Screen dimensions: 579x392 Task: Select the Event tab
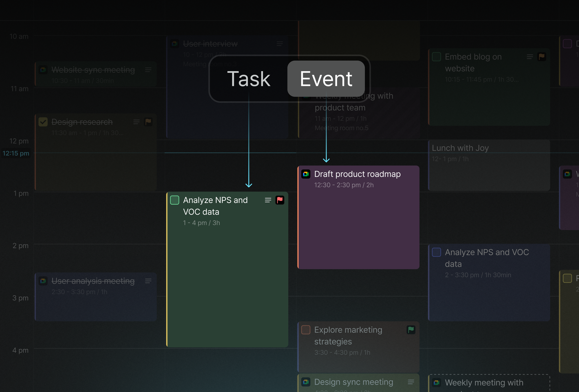tap(326, 79)
